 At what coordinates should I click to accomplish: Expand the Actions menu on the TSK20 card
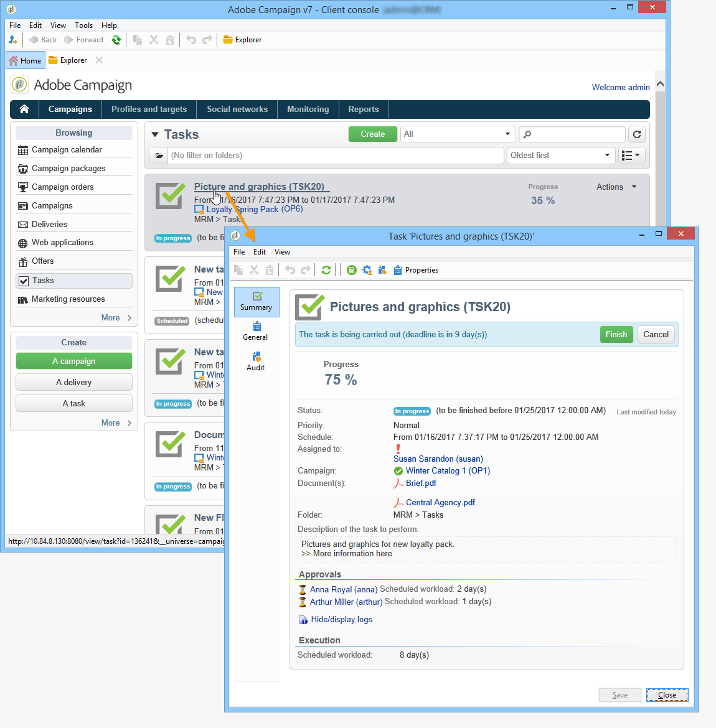tap(616, 187)
